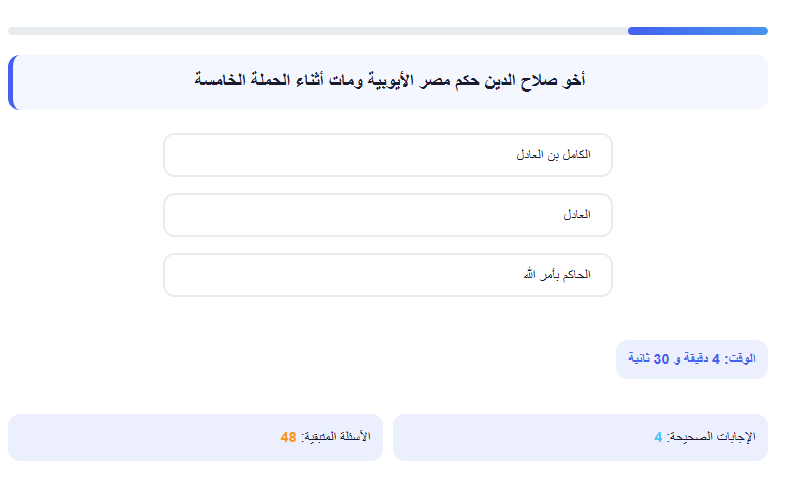Click the question text about أخو صلاح الدين
785x481 pixels.
tap(389, 80)
